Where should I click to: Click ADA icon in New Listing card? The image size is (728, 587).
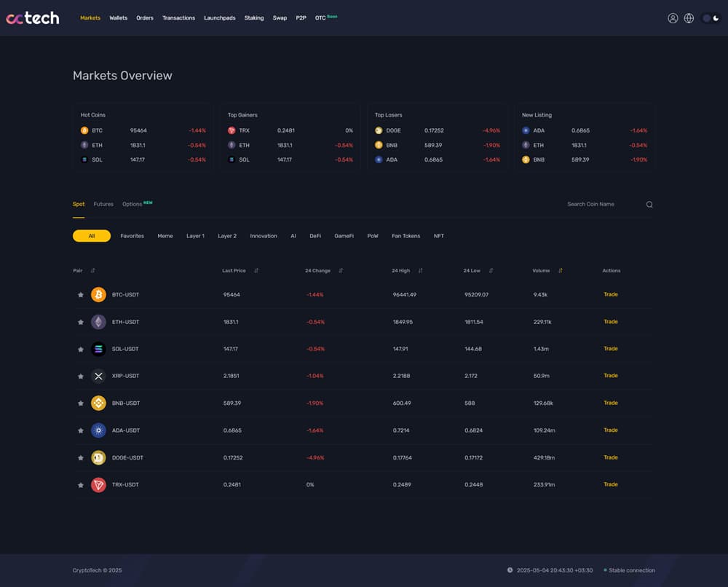pyautogui.click(x=526, y=130)
